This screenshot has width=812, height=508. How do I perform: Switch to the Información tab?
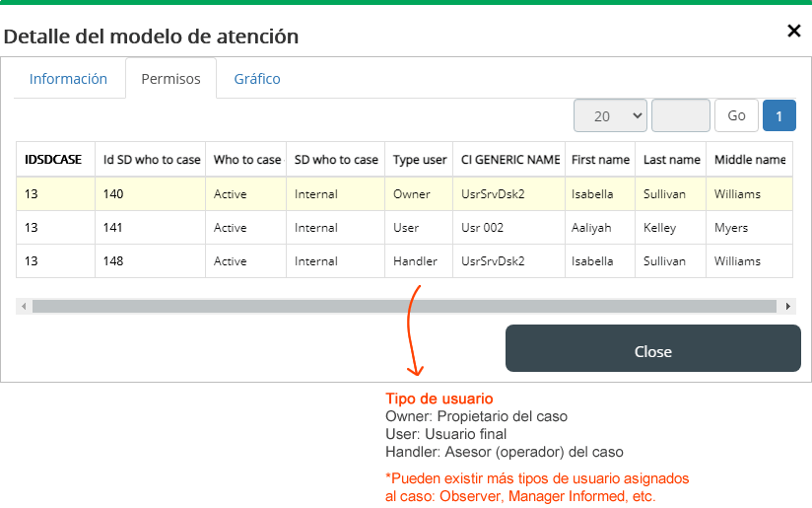pos(68,79)
